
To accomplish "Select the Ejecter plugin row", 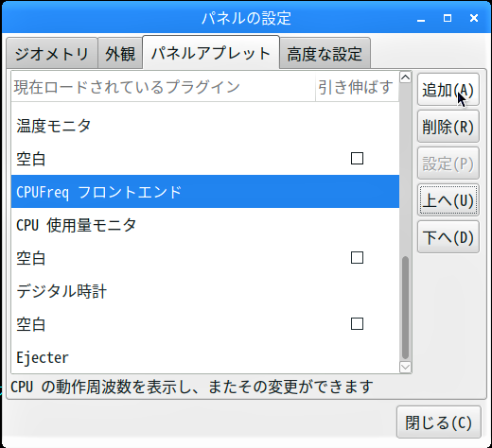I will (x=205, y=357).
